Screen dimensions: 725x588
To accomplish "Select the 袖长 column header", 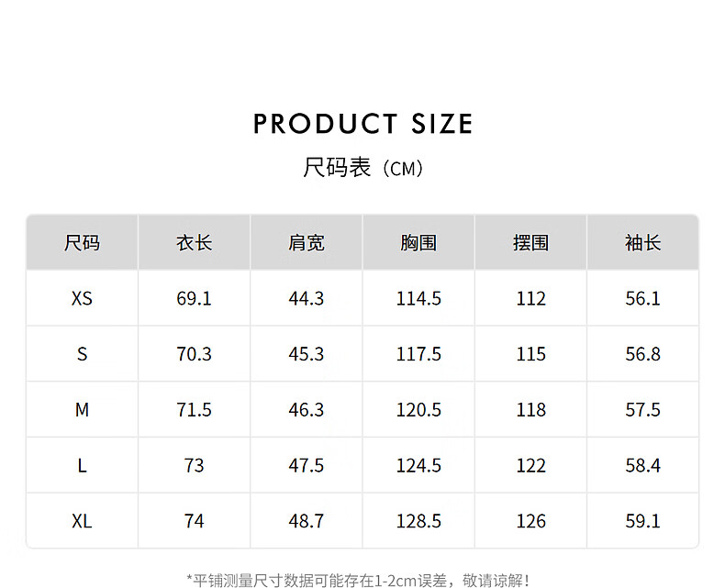I will click(x=642, y=243).
